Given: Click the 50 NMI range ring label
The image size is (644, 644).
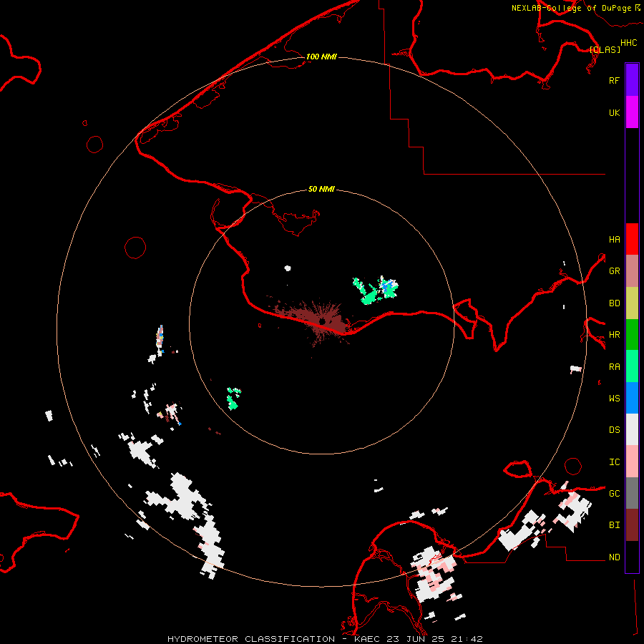Looking at the screenshot, I should 321,189.
